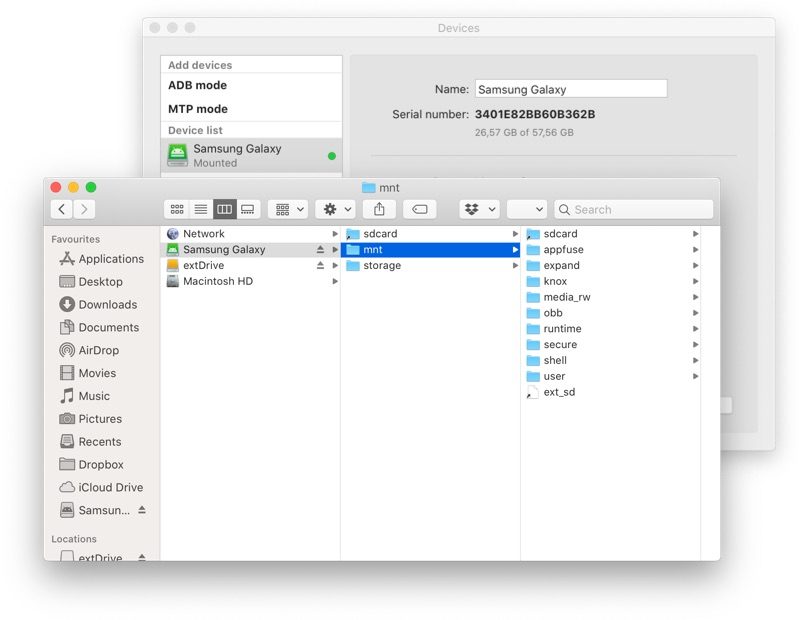Open the blank toolbar dropdown
Image resolution: width=800 pixels, height=620 pixels.
pos(527,209)
